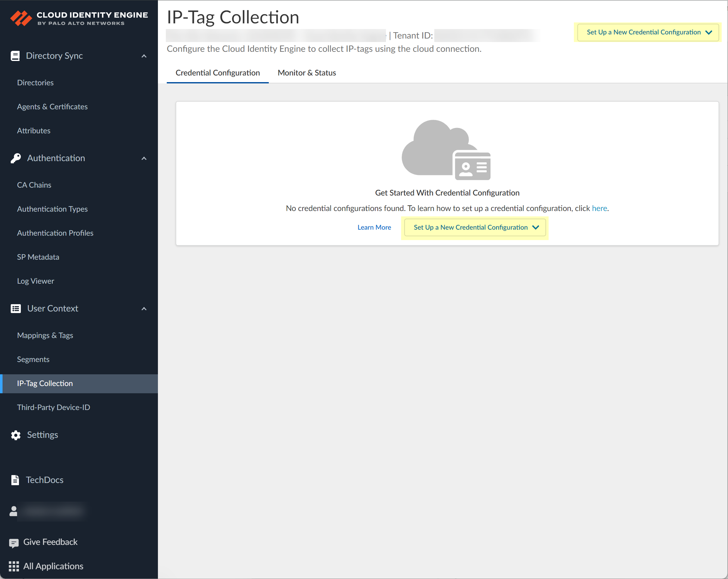Click the Give Feedback chat icon
This screenshot has width=728, height=579.
(x=14, y=543)
